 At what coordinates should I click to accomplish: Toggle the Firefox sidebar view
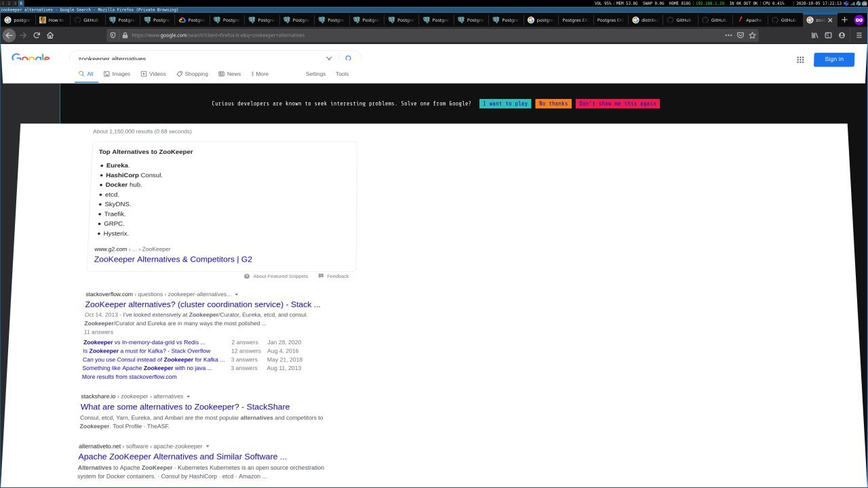(829, 35)
